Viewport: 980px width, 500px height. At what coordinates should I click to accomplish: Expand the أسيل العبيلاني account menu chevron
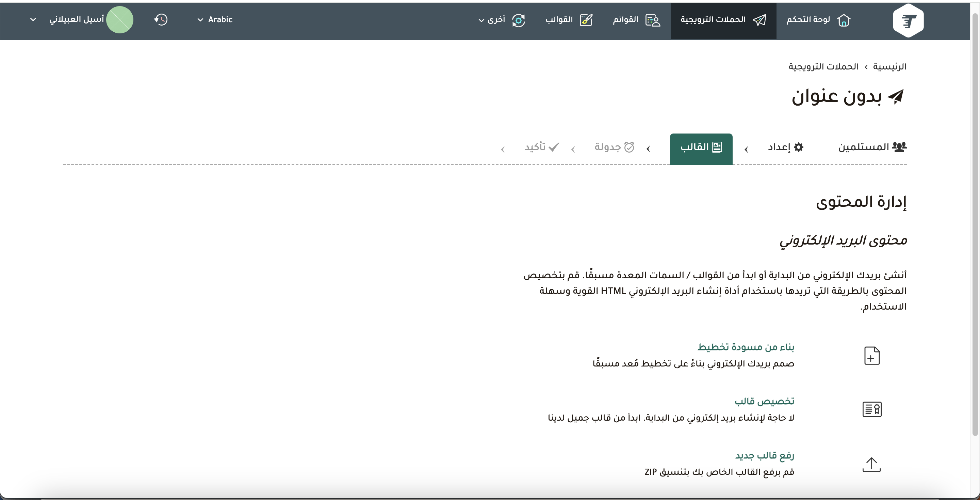(33, 19)
